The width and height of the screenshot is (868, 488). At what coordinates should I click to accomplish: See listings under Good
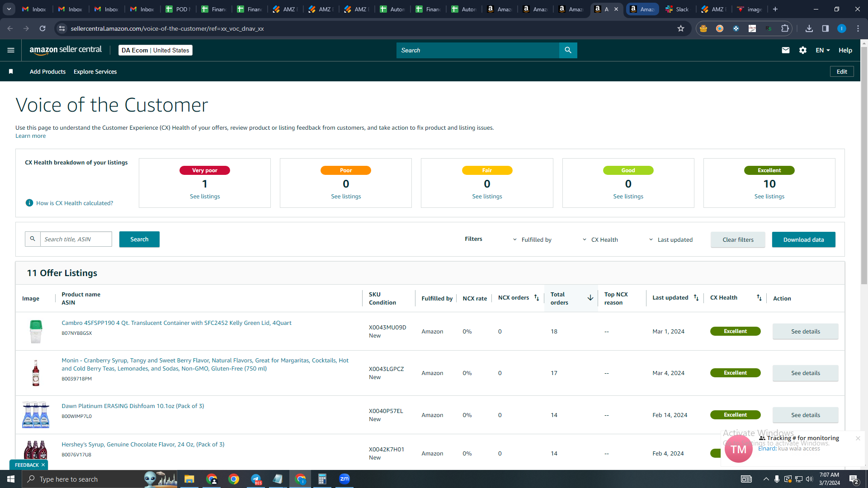pyautogui.click(x=628, y=197)
